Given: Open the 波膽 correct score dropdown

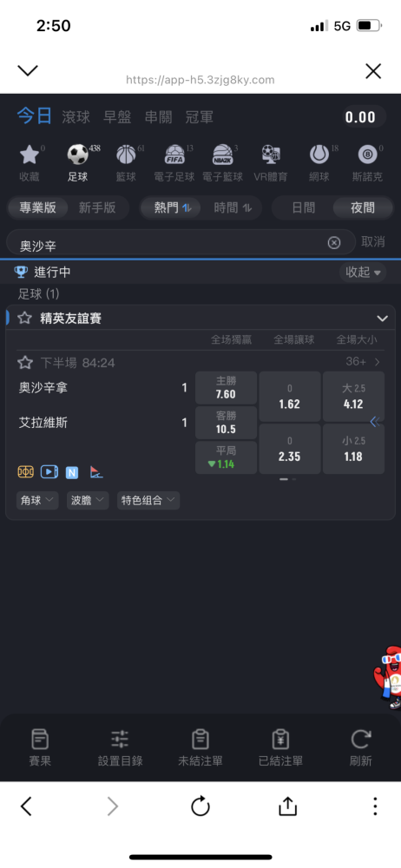Looking at the screenshot, I should point(88,501).
